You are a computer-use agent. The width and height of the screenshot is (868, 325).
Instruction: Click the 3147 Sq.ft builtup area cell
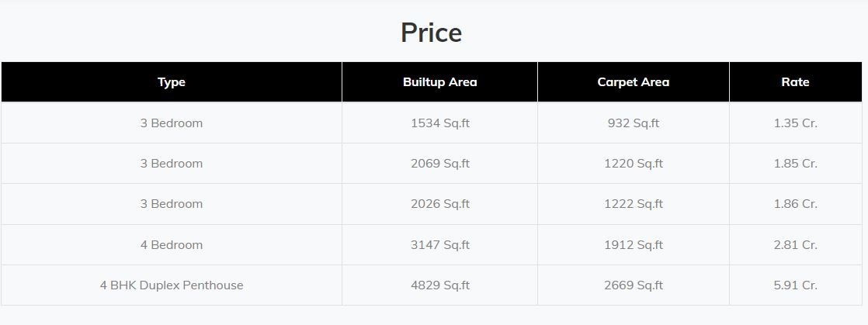coord(440,245)
